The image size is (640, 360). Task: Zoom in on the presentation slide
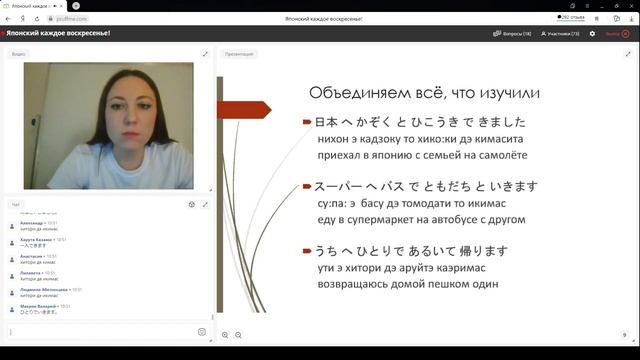(225, 335)
